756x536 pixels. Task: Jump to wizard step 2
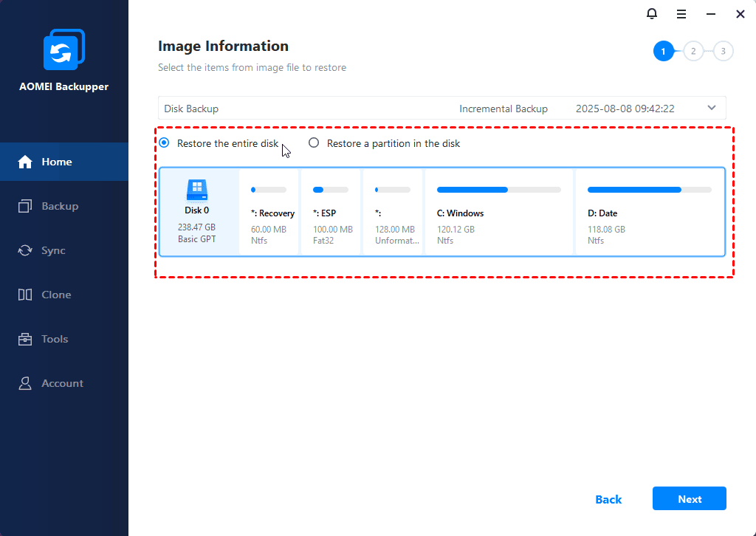[x=693, y=50]
